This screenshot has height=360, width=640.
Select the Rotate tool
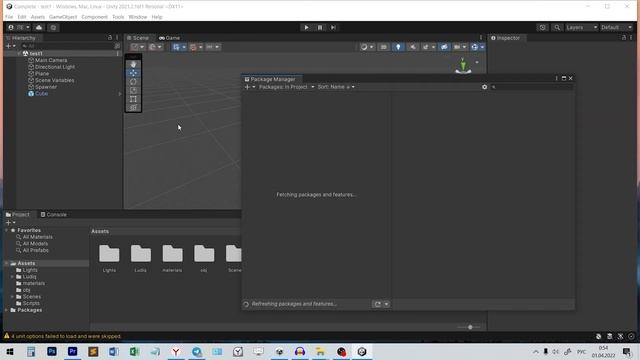(133, 82)
